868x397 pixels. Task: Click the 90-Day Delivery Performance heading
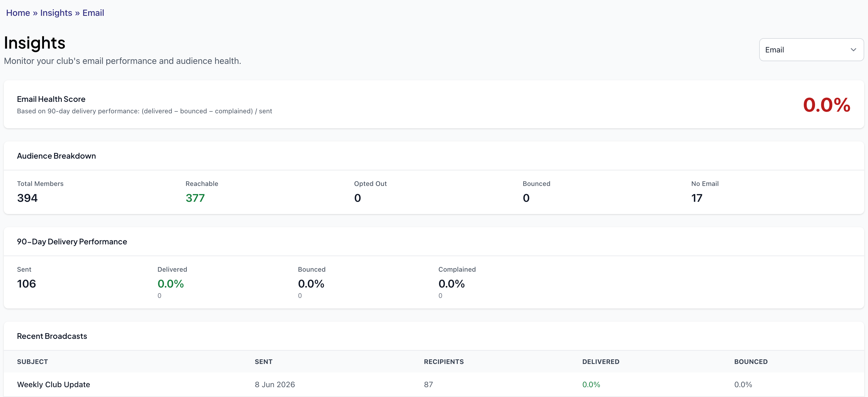tap(72, 242)
